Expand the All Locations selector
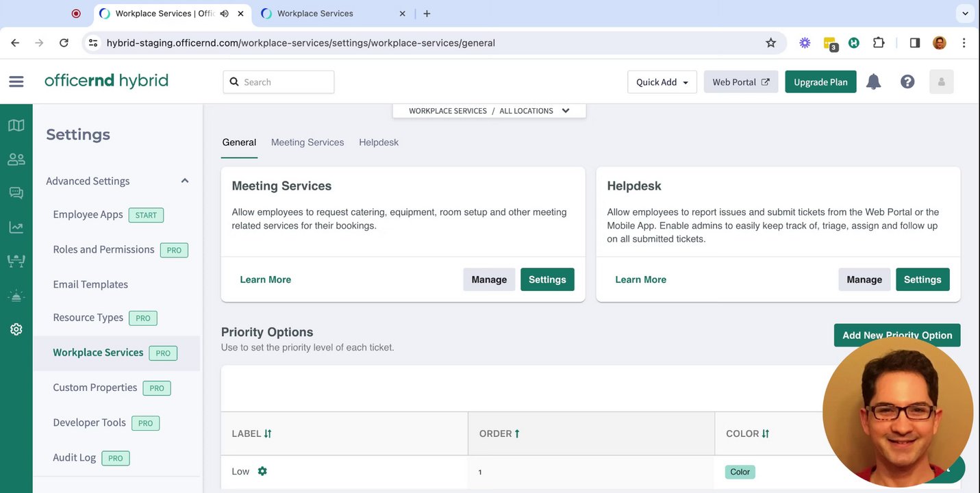 click(565, 111)
